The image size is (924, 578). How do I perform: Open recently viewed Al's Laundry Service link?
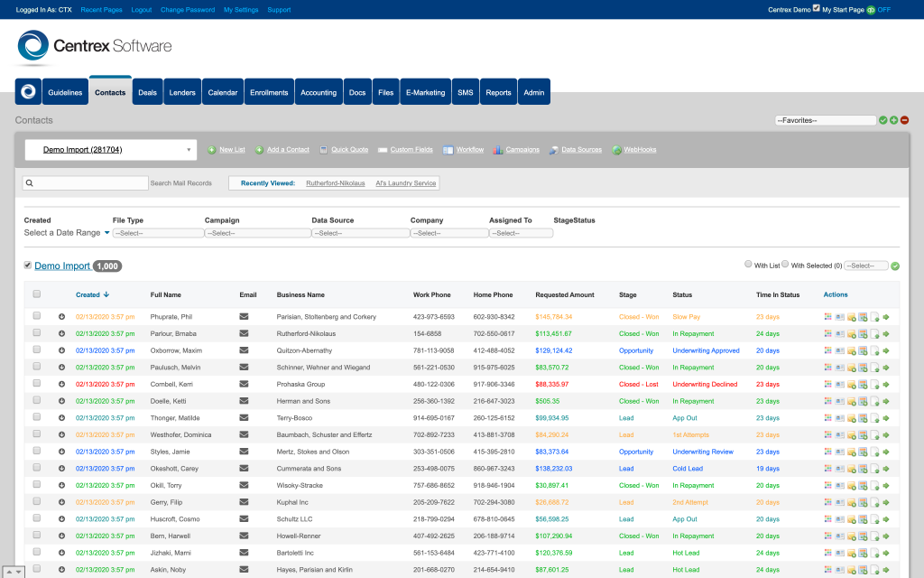coord(406,183)
